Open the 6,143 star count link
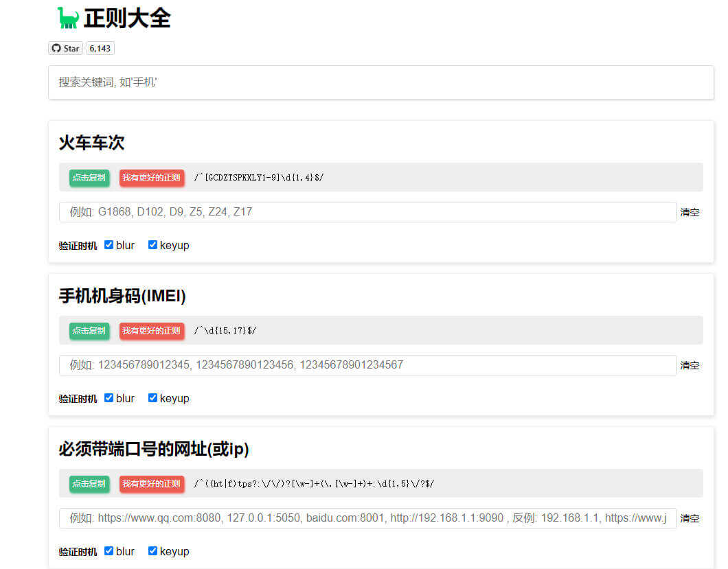The height and width of the screenshot is (569, 728). 100,48
